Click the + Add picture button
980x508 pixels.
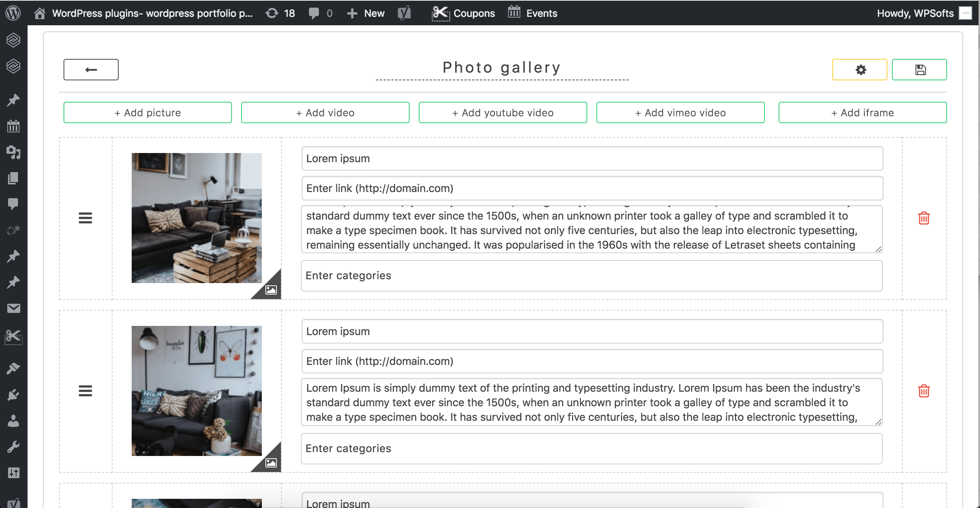[148, 112]
